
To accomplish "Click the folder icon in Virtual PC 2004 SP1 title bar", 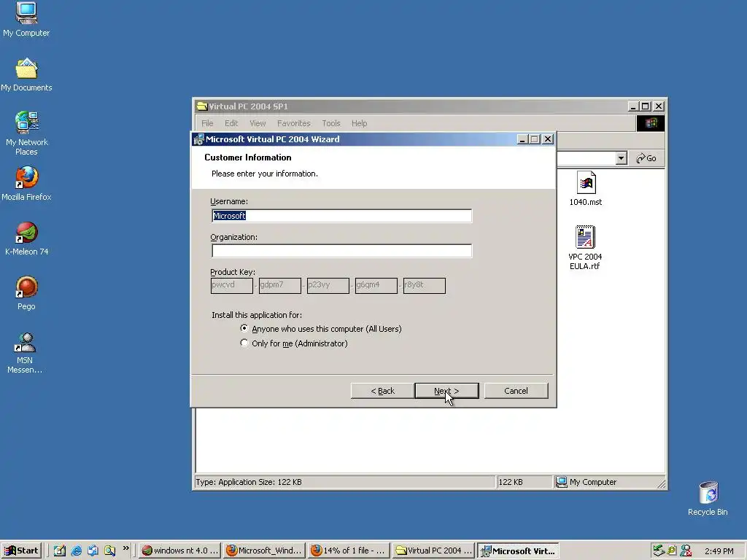I will pos(202,106).
